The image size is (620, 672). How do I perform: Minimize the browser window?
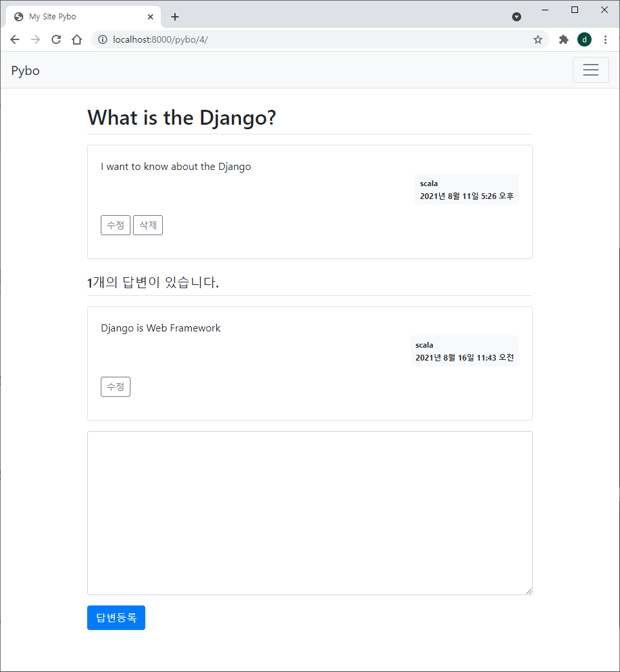tap(545, 10)
